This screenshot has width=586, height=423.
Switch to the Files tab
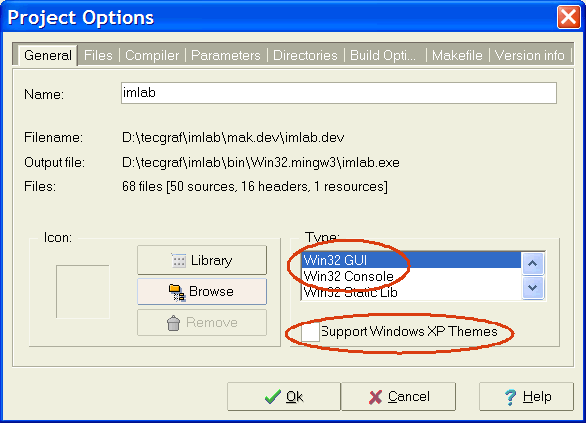(x=98, y=55)
